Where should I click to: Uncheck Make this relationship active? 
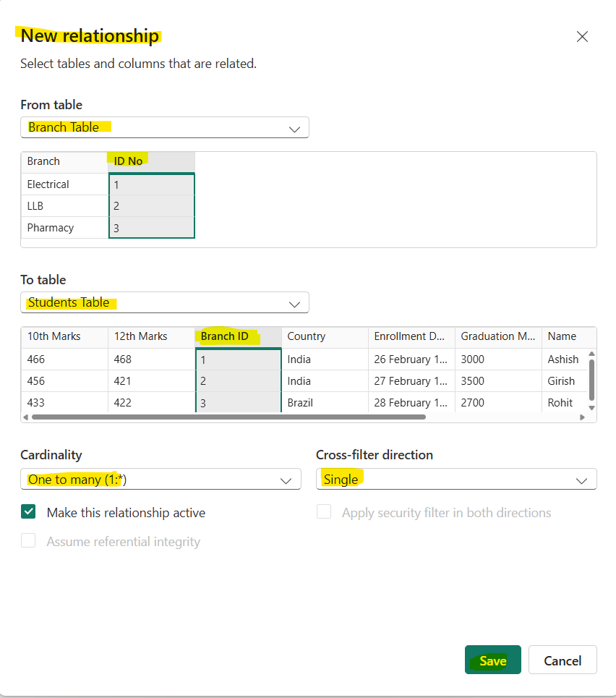[28, 512]
